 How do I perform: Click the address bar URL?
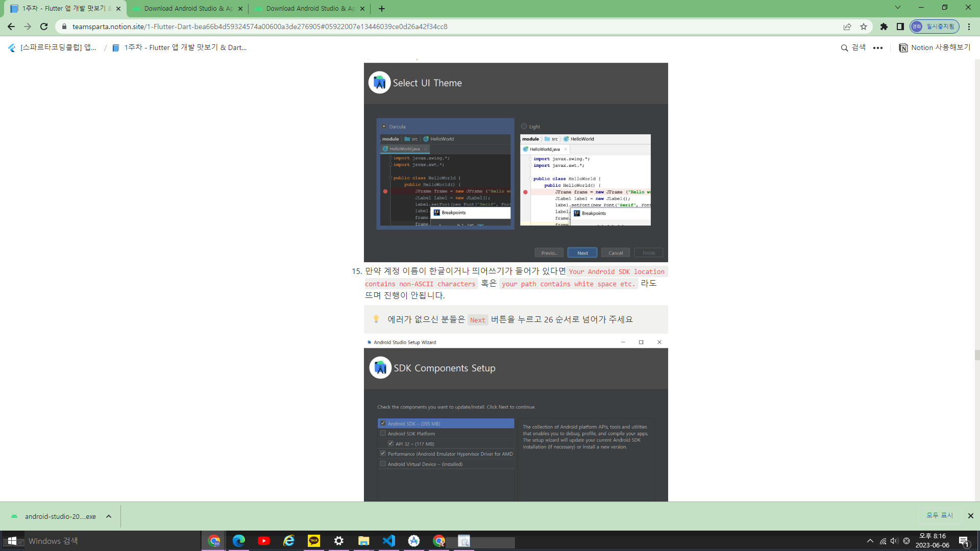(x=260, y=27)
